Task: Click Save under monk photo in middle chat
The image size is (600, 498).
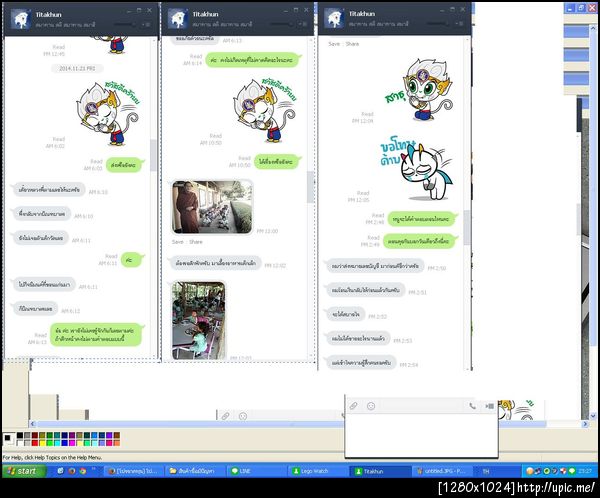Action: coord(178,242)
